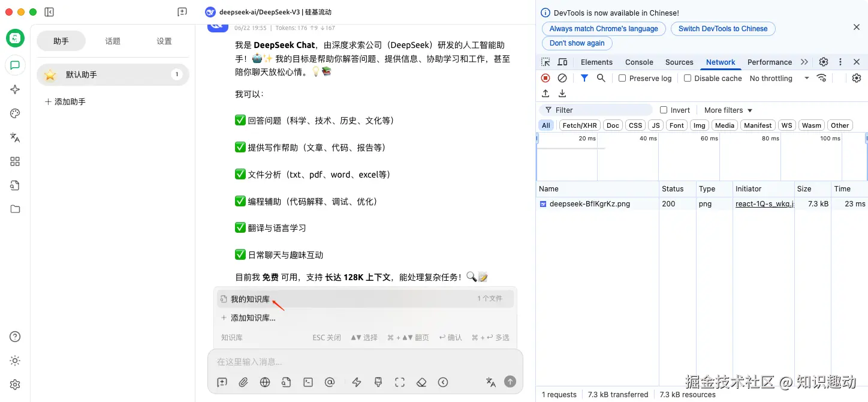Click the knowledge base file-search icon in the input bar
This screenshot has width=868, height=402.
(287, 382)
